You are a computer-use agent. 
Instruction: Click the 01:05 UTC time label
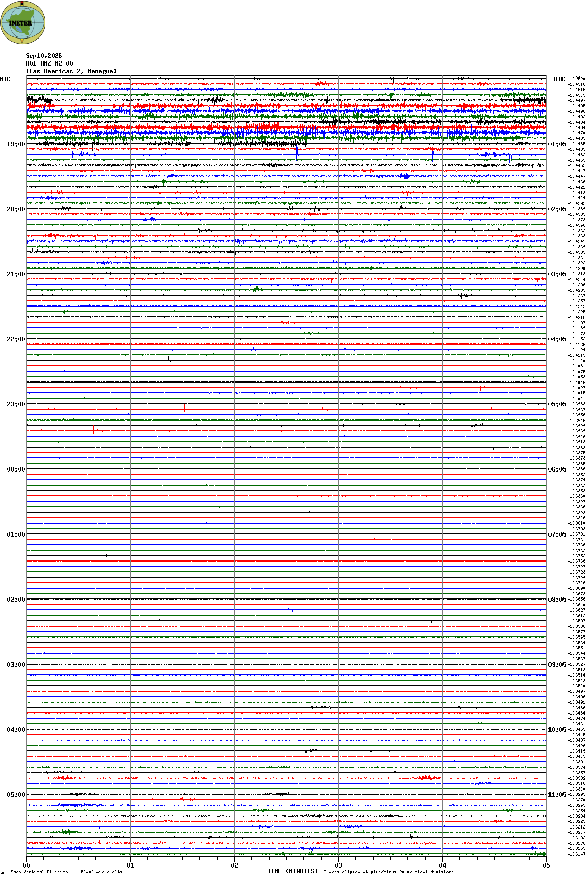pyautogui.click(x=557, y=144)
